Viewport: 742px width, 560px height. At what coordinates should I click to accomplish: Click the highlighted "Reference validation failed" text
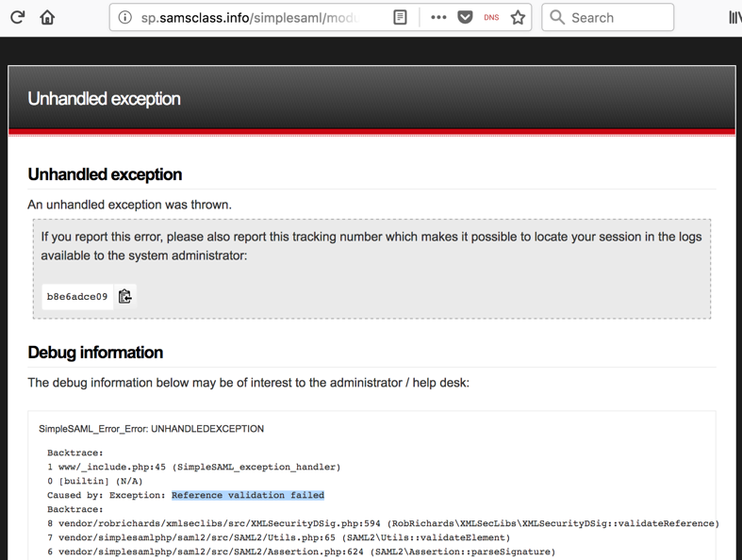point(248,495)
